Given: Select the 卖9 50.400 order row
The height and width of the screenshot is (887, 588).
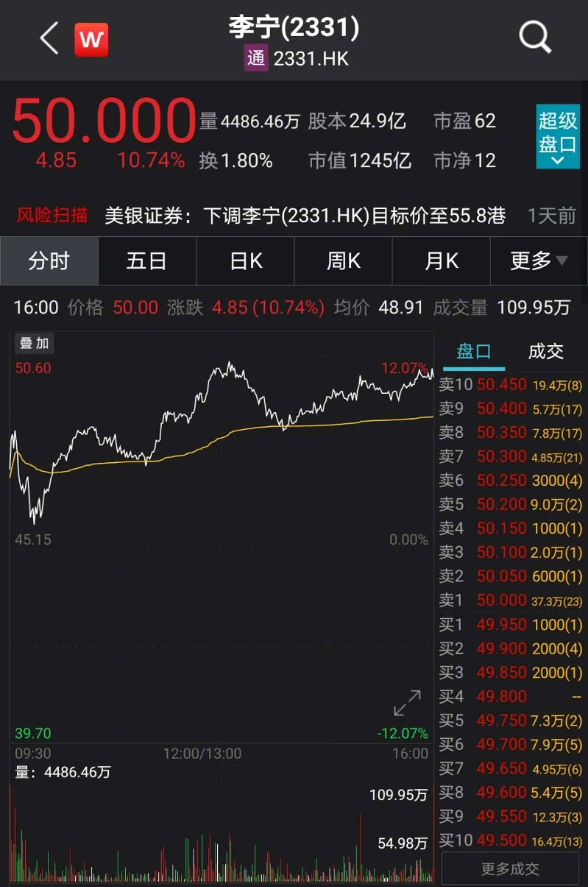Looking at the screenshot, I should (511, 408).
